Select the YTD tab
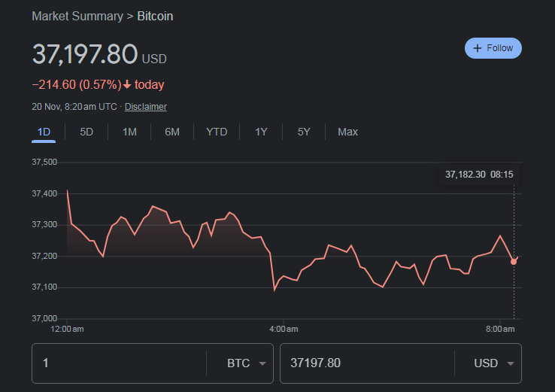 [x=217, y=132]
